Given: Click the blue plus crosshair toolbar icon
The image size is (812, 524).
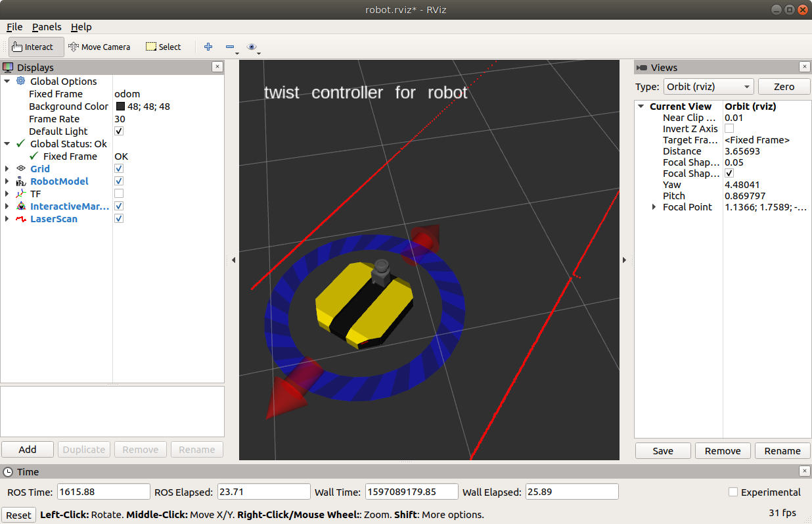Looking at the screenshot, I should (x=208, y=47).
